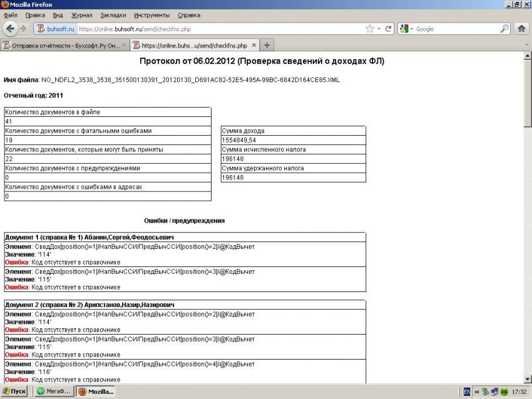Open the list all tabs dropdown
532x399 pixels.
(x=525, y=45)
